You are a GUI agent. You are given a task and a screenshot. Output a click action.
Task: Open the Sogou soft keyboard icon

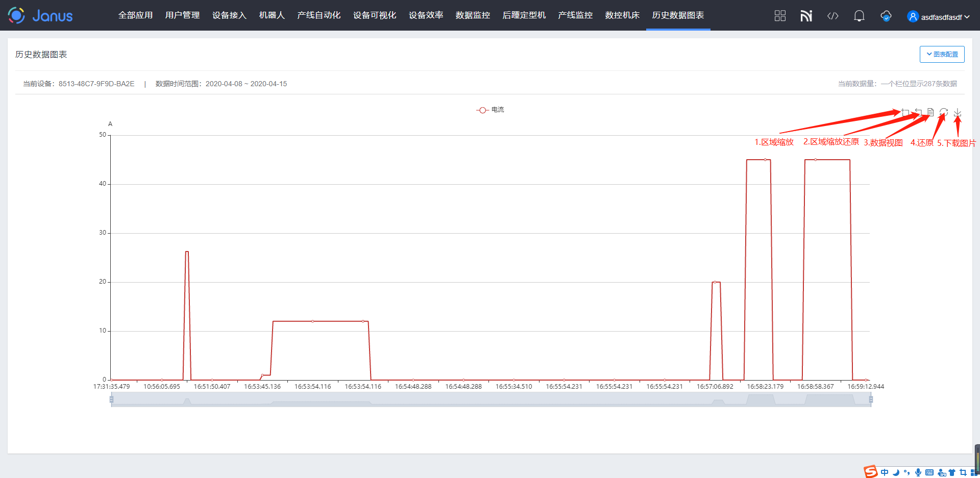(x=929, y=472)
